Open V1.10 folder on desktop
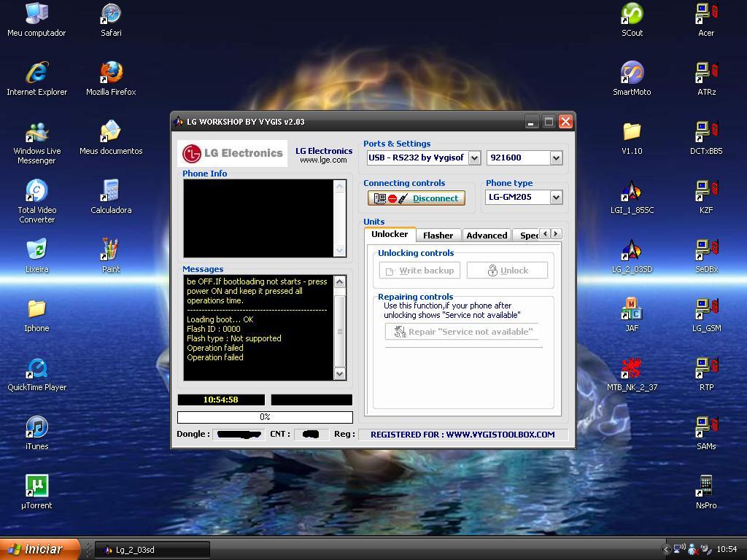 (632, 138)
